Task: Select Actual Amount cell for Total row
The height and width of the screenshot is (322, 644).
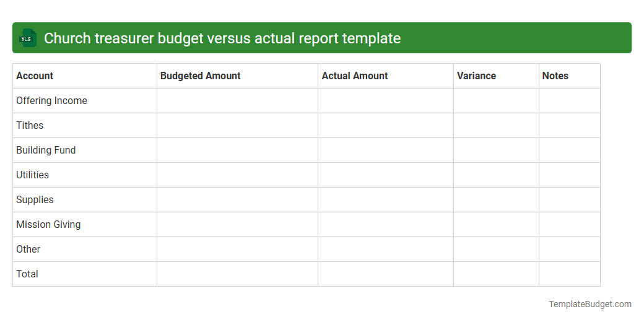Action: 386,274
